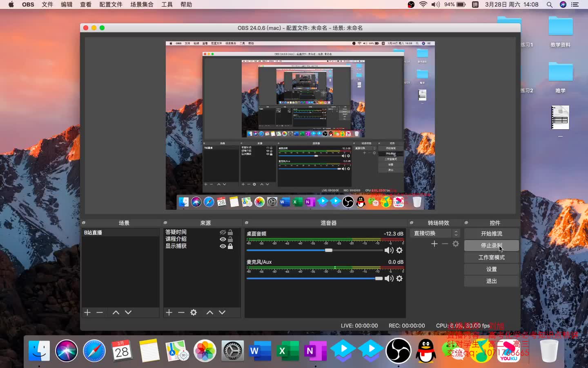The height and width of the screenshot is (368, 588).
Task: Mute the 麦克风/Aux speaker icon
Action: click(x=389, y=278)
